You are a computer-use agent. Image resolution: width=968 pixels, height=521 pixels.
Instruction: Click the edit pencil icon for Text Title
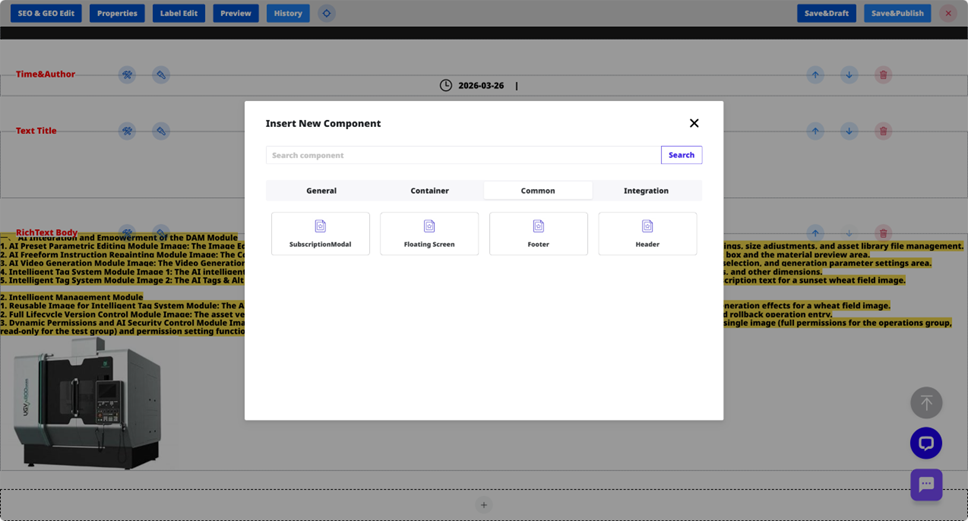tap(161, 131)
